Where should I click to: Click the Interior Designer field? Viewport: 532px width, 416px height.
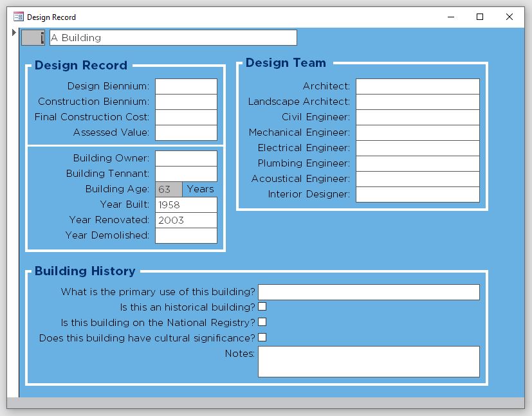pyautogui.click(x=417, y=194)
